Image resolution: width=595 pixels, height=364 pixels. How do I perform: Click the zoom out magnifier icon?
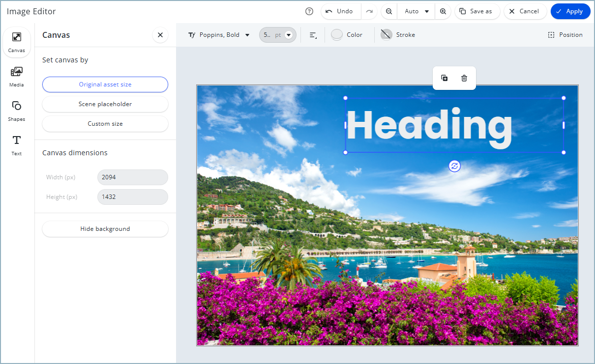tap(388, 11)
